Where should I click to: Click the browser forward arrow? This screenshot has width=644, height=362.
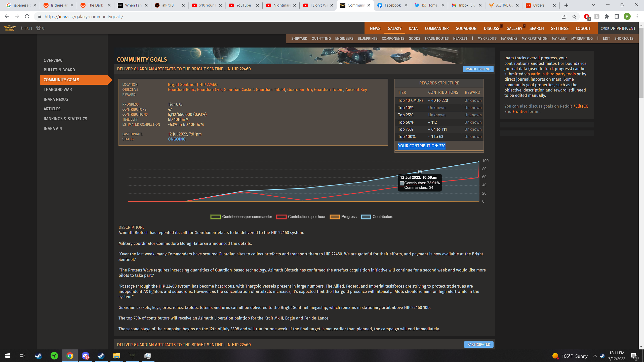17,17
